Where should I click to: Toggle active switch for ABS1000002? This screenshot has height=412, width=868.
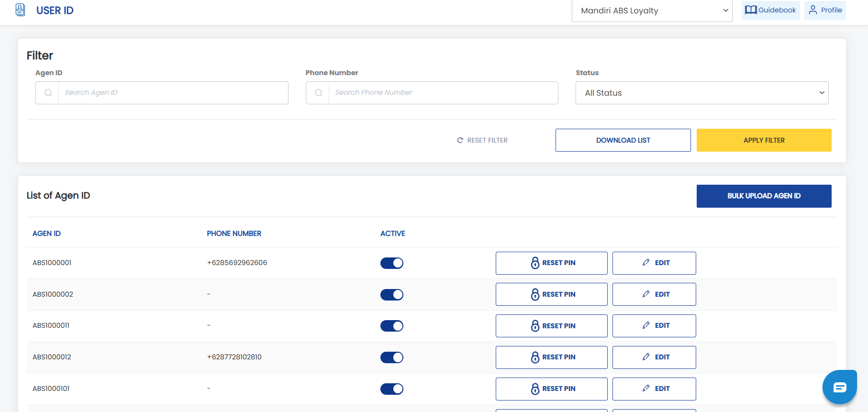(x=392, y=295)
